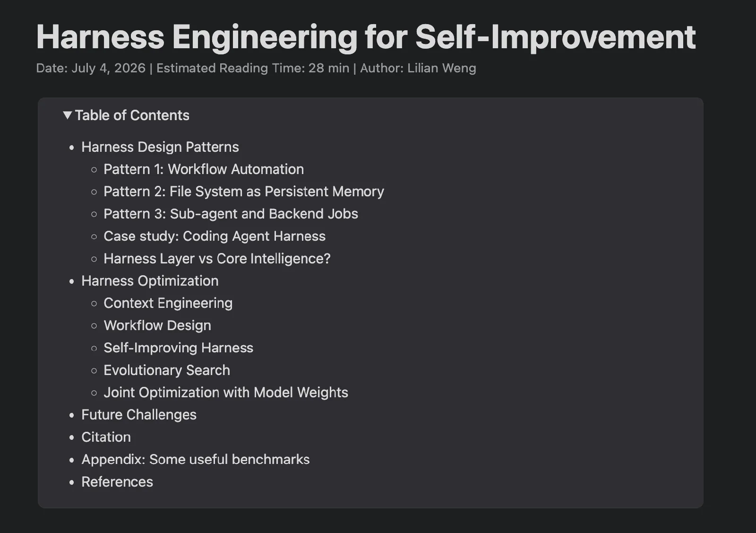Jump to Pattern 2: File System as Persistent Memory
Viewport: 756px width, 533px height.
tap(244, 192)
